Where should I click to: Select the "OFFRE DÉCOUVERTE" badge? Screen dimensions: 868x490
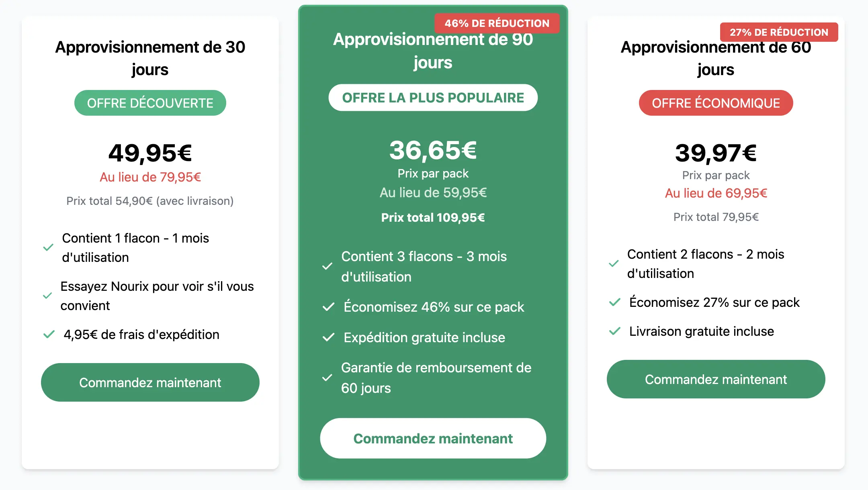tap(150, 103)
